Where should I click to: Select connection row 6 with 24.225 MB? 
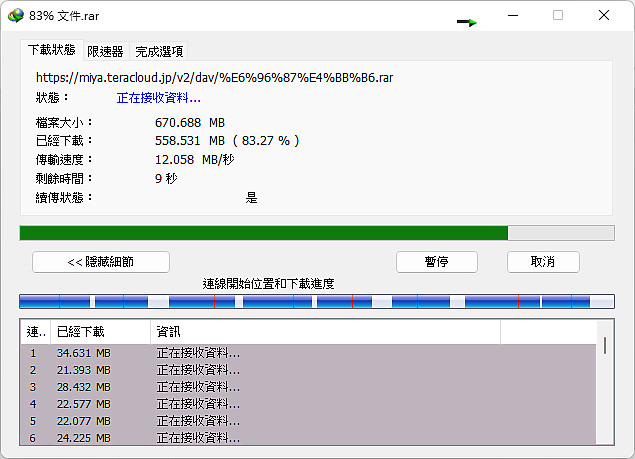[308, 438]
